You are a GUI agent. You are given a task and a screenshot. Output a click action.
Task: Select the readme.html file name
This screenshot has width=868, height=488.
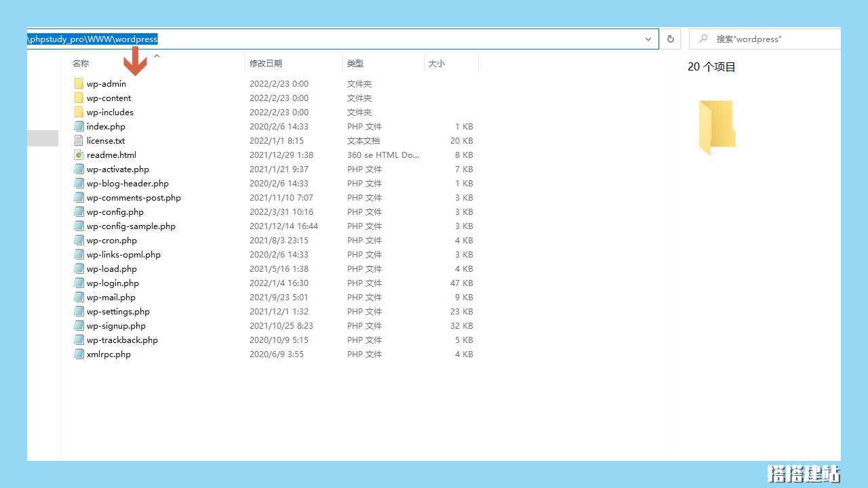coord(111,155)
